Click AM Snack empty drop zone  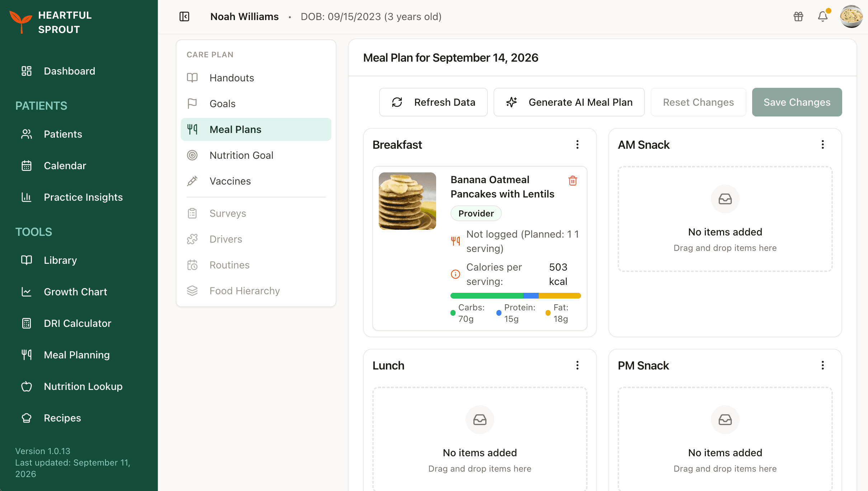[725, 219]
